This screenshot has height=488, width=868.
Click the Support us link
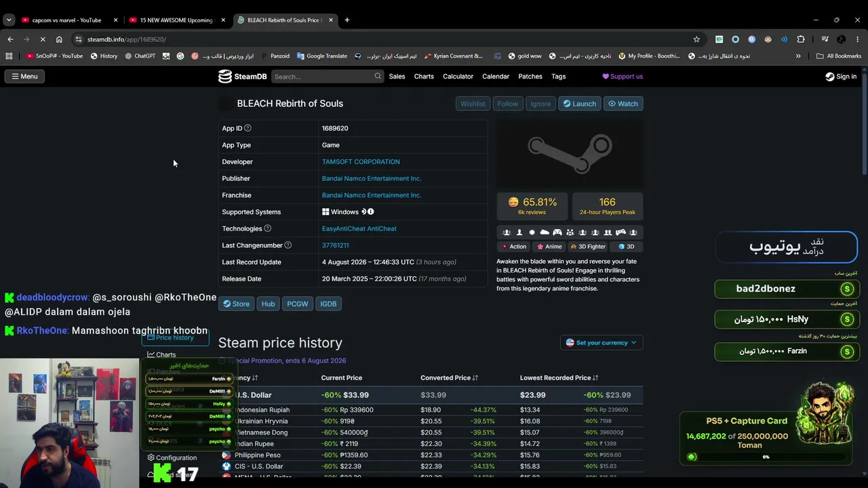click(623, 77)
